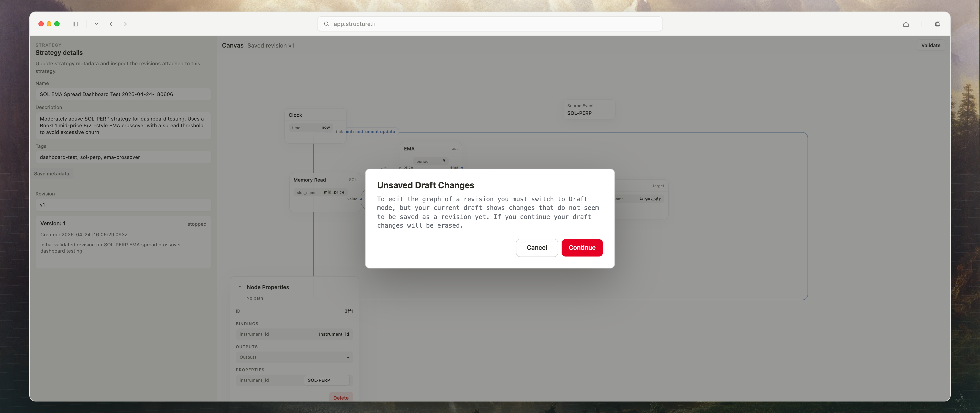Image resolution: width=980 pixels, height=413 pixels.
Task: Click the EMA price input port
Action: [399, 167]
